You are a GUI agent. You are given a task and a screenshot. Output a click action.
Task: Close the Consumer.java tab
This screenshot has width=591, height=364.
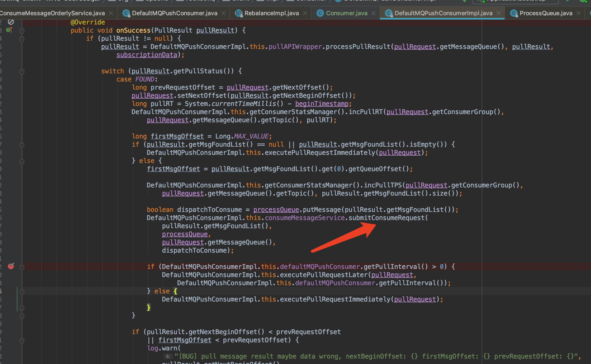[x=374, y=13]
